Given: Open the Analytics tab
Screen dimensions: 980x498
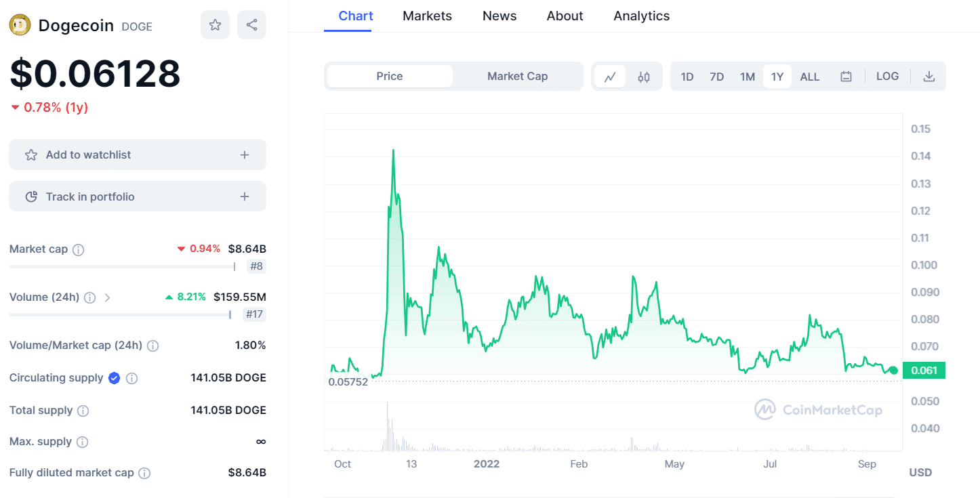Looking at the screenshot, I should pyautogui.click(x=642, y=16).
